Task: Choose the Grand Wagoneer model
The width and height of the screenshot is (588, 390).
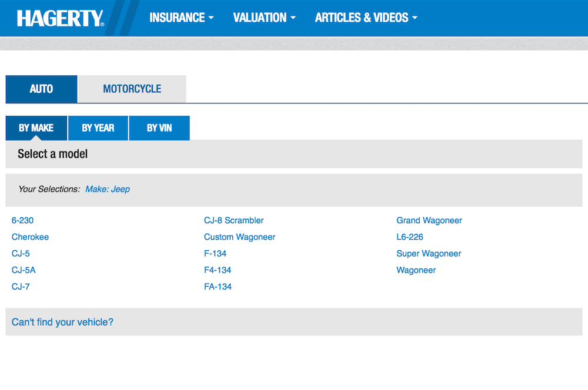Action: [429, 220]
